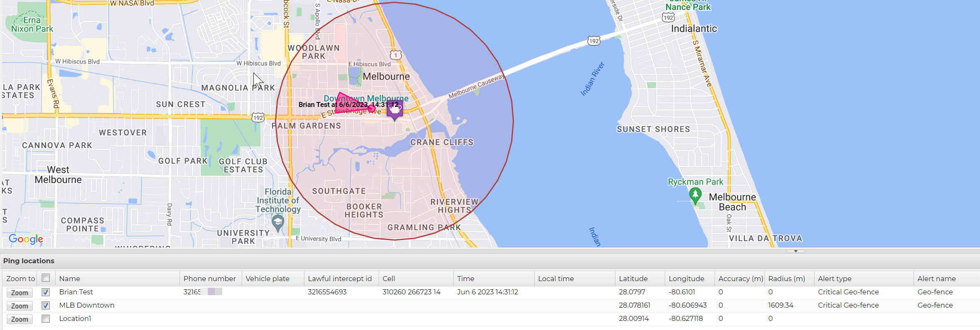The height and width of the screenshot is (330, 980).
Task: Click US 1 highway shield near Melbourne
Action: 396,55
